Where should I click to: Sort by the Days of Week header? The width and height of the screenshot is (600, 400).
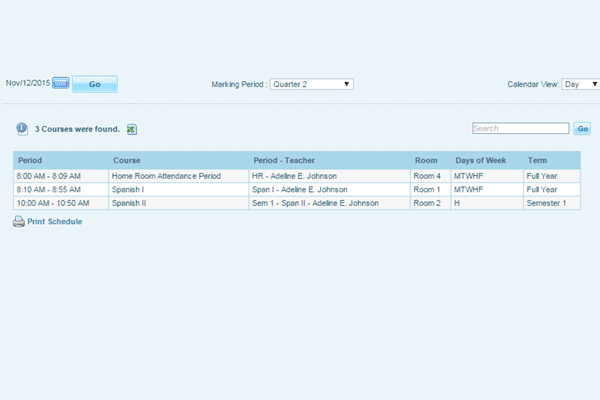[x=478, y=160]
